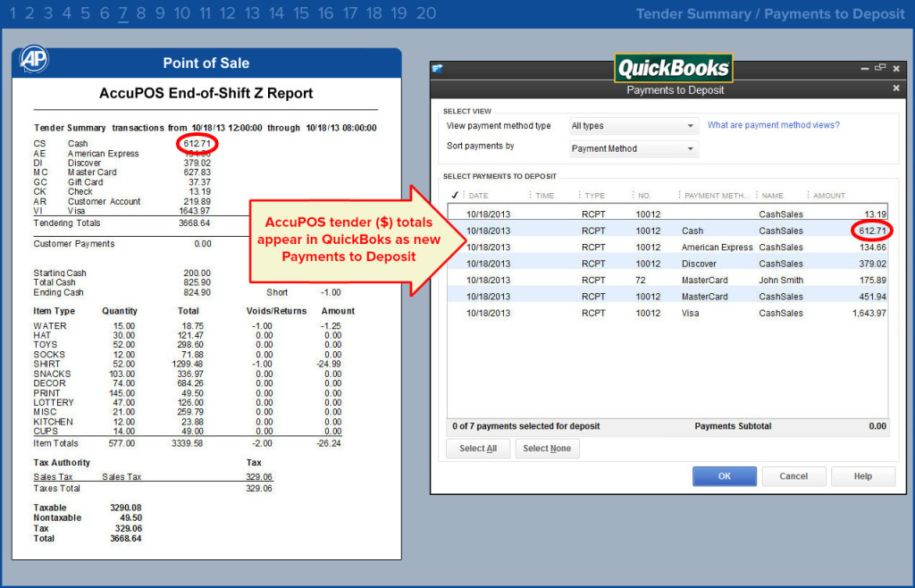The height and width of the screenshot is (588, 915).
Task: Jump to page 15 in the number strip
Action: tap(301, 13)
